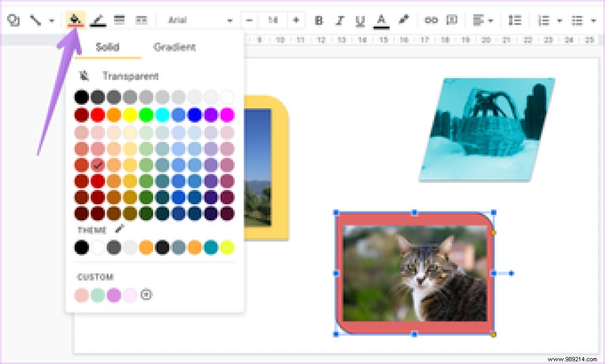
Task: Select the Transparent fill option
Action: [129, 75]
